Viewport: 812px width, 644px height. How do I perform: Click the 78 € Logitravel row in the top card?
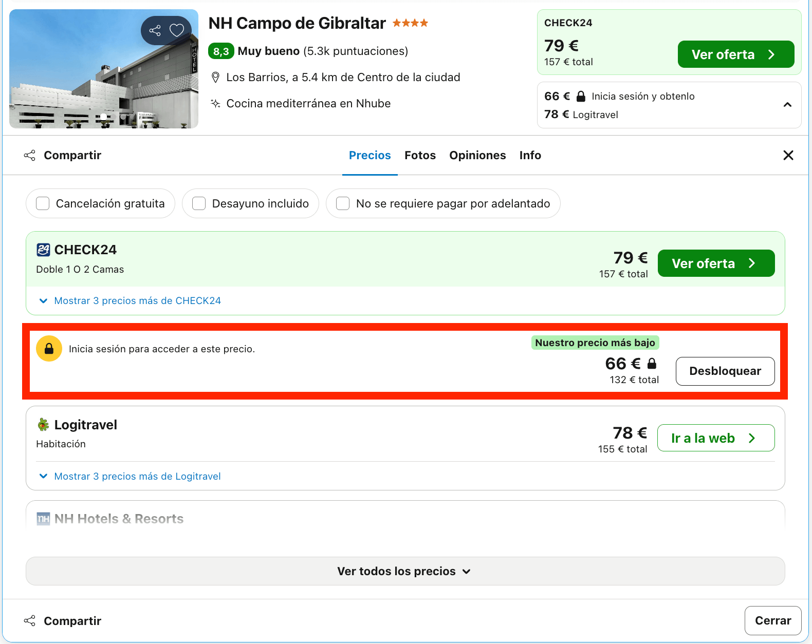581,115
